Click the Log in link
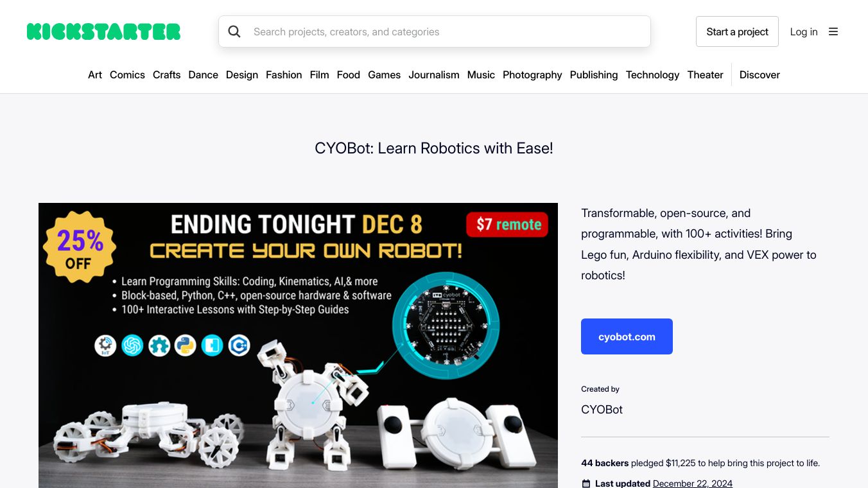Viewport: 868px width, 488px height. tap(804, 31)
